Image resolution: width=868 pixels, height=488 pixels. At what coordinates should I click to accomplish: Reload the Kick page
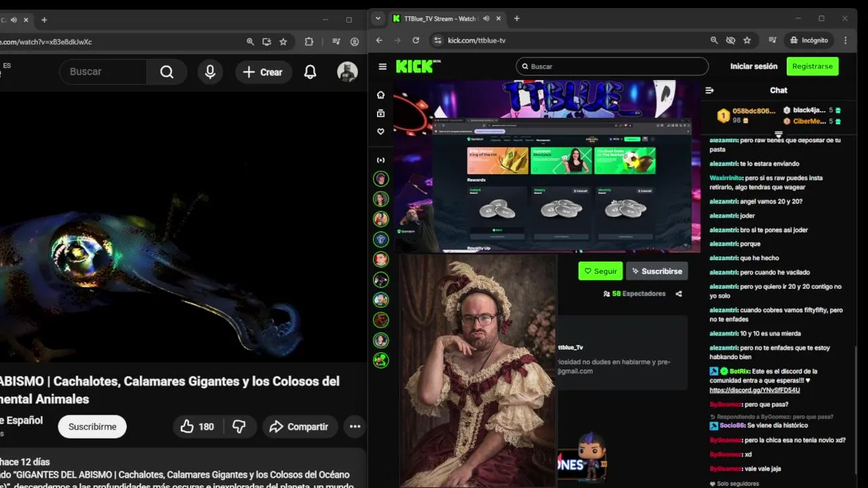(x=416, y=41)
